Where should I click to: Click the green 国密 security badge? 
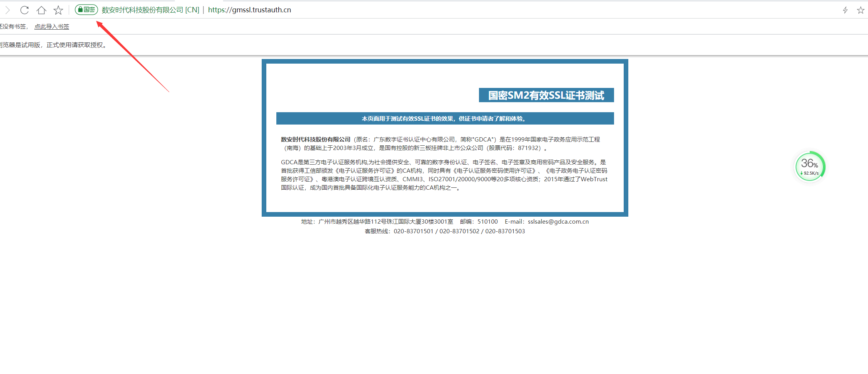point(86,10)
